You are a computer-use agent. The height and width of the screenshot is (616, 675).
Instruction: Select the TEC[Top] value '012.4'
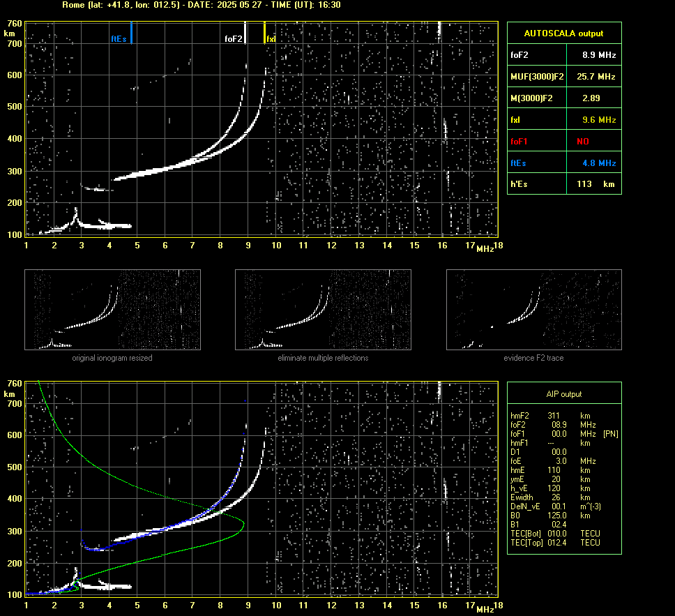point(556,542)
